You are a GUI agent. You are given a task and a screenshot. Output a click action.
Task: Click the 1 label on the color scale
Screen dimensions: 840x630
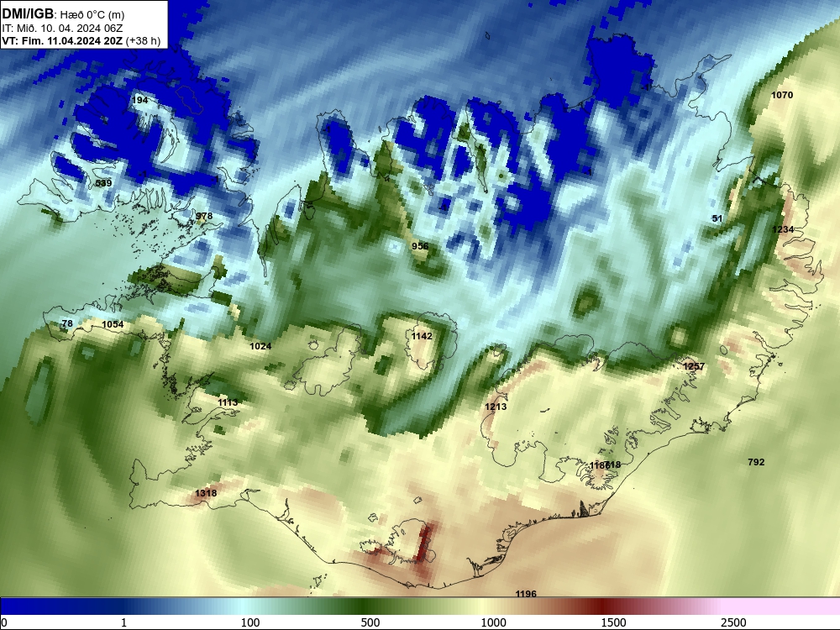[x=123, y=622]
